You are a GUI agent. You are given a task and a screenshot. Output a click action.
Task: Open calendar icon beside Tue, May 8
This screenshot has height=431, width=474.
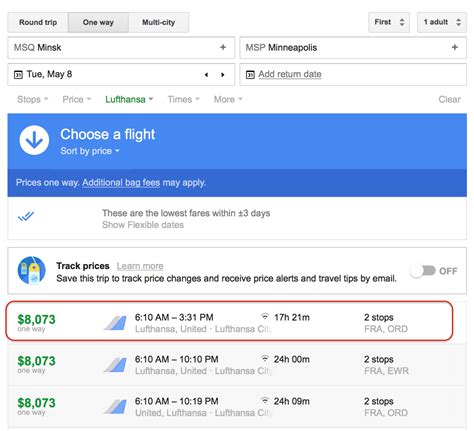point(18,75)
